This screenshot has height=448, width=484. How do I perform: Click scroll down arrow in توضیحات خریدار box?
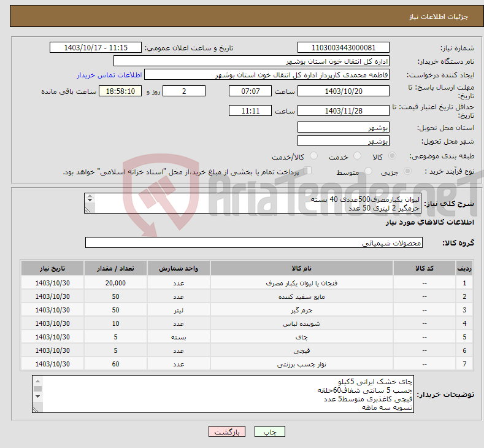(37, 396)
